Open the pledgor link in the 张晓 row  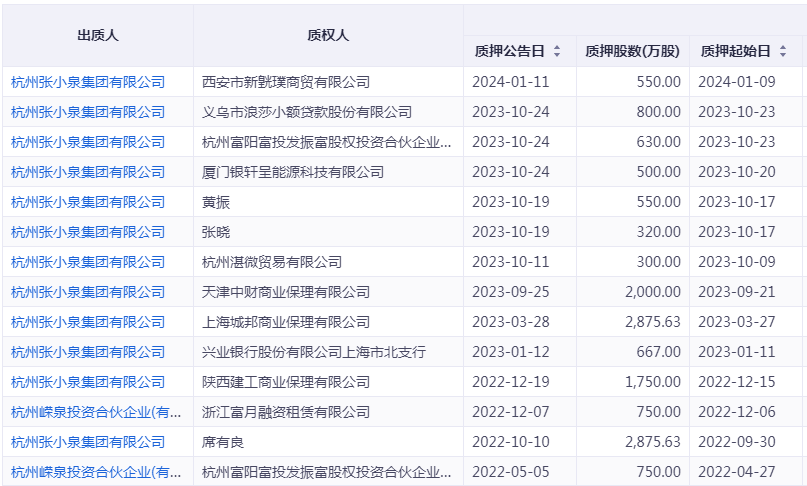click(88, 232)
